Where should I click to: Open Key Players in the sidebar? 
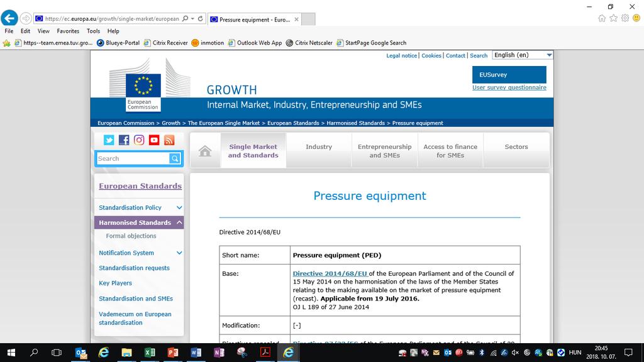tap(116, 283)
